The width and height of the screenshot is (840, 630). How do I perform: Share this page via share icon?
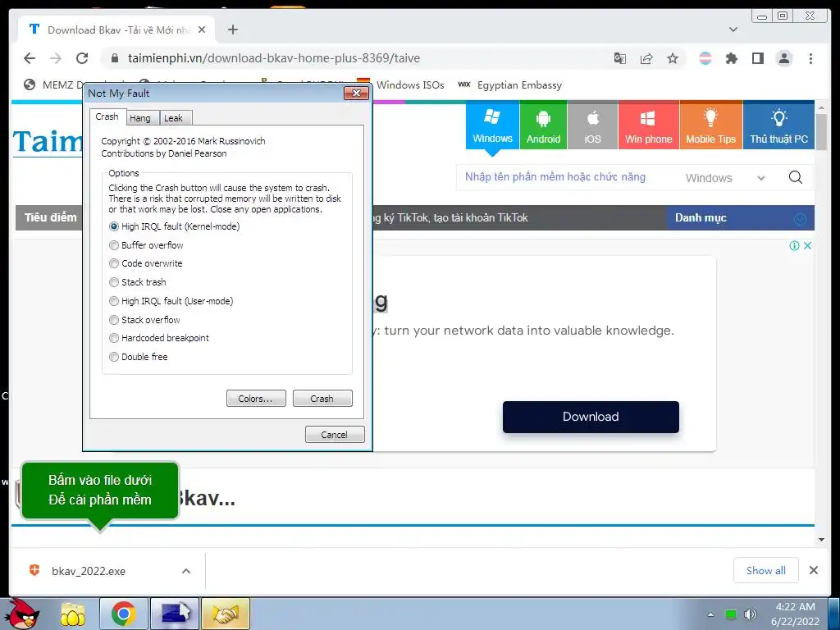tap(646, 58)
